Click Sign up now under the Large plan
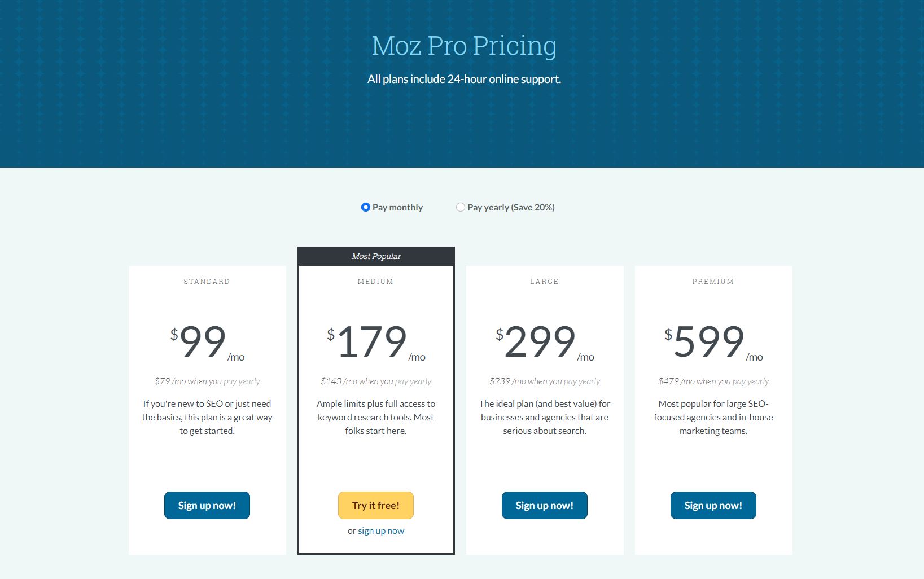Screen dimensions: 924x579 [544, 505]
